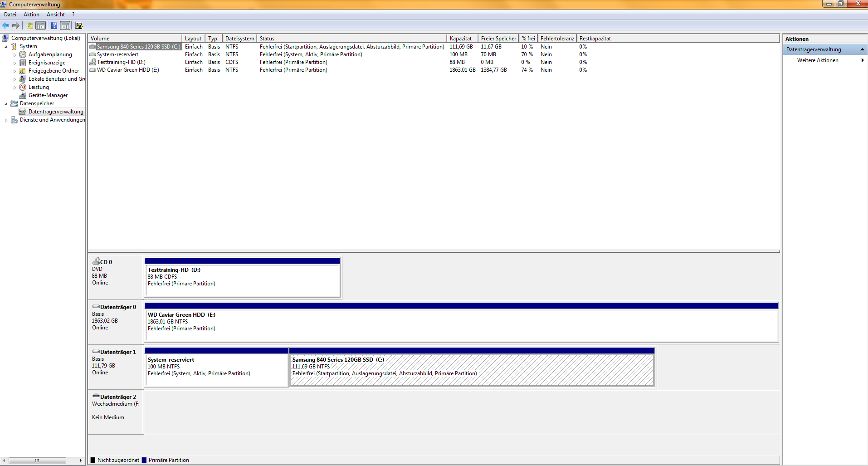Sort by the Status column header
Screen dimensions: 868x466
352,39
